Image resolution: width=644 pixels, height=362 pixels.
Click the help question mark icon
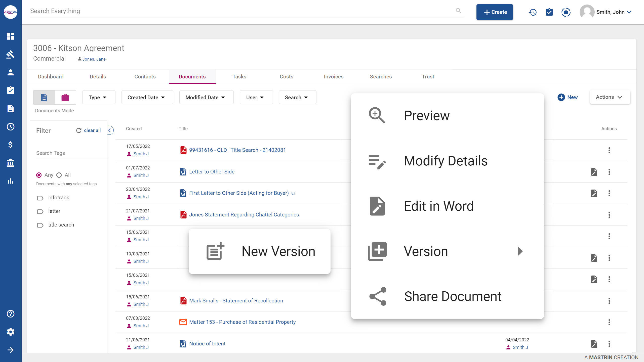pos(11,313)
